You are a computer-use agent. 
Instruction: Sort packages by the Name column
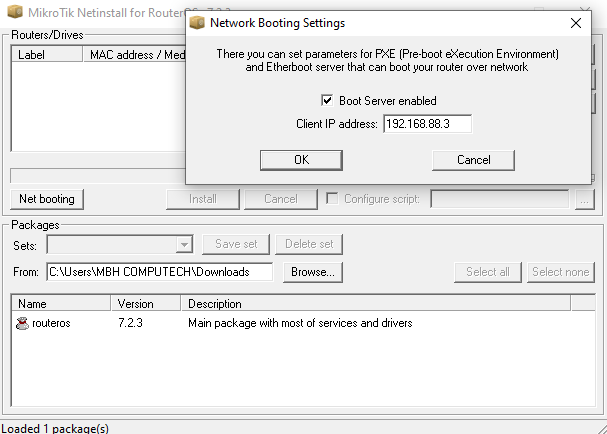(x=61, y=304)
